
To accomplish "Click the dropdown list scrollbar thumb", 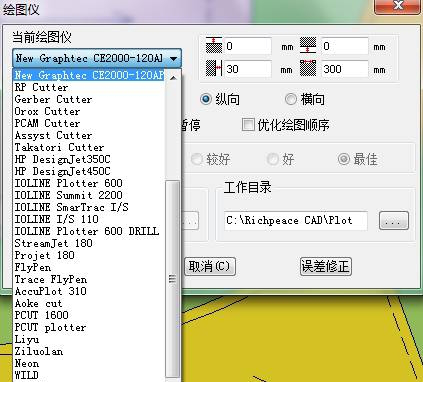I will 172,279.
